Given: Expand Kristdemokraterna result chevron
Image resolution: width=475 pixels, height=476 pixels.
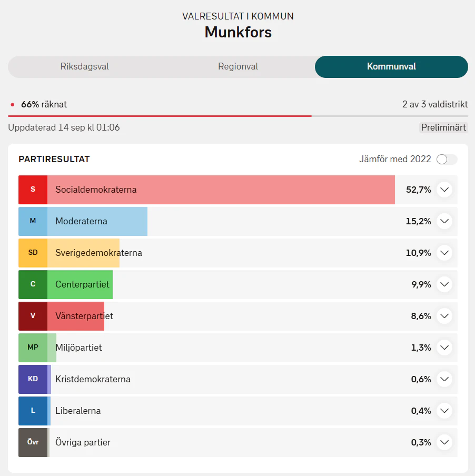Looking at the screenshot, I should click(x=444, y=379).
